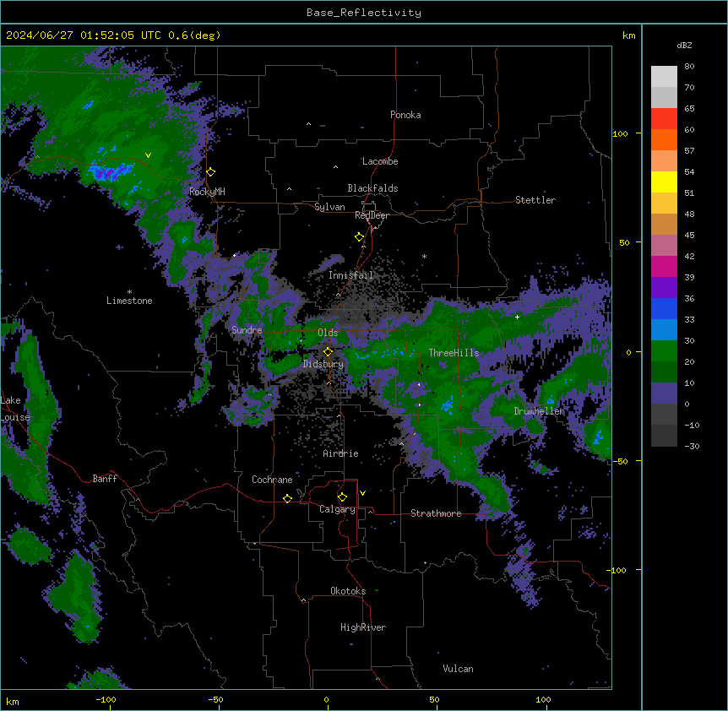Image resolution: width=728 pixels, height=711 pixels.
Task: Select the Cochrane town label
Action: tap(272, 480)
